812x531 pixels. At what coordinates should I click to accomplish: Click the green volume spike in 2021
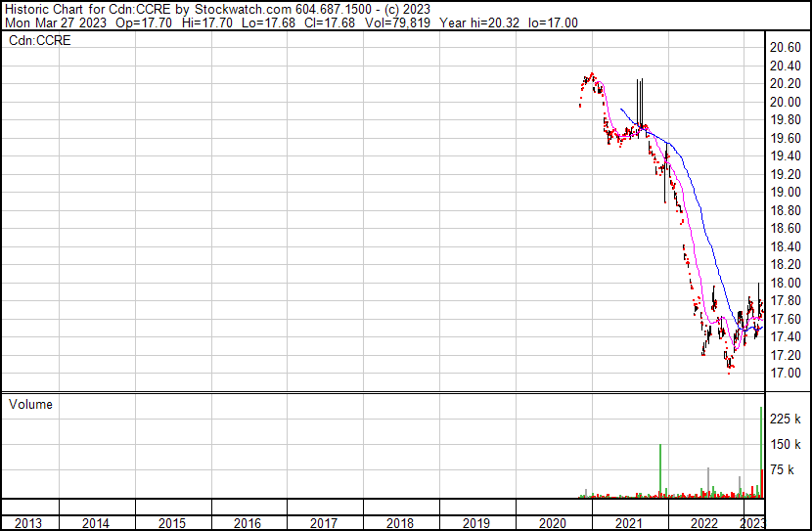pyautogui.click(x=660, y=471)
